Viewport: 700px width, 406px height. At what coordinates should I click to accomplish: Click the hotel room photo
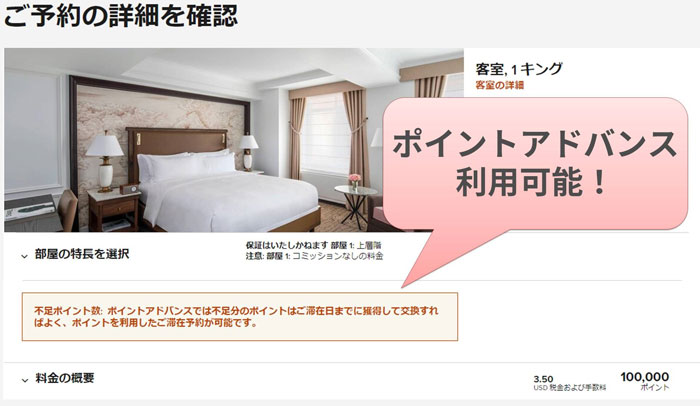(x=234, y=140)
